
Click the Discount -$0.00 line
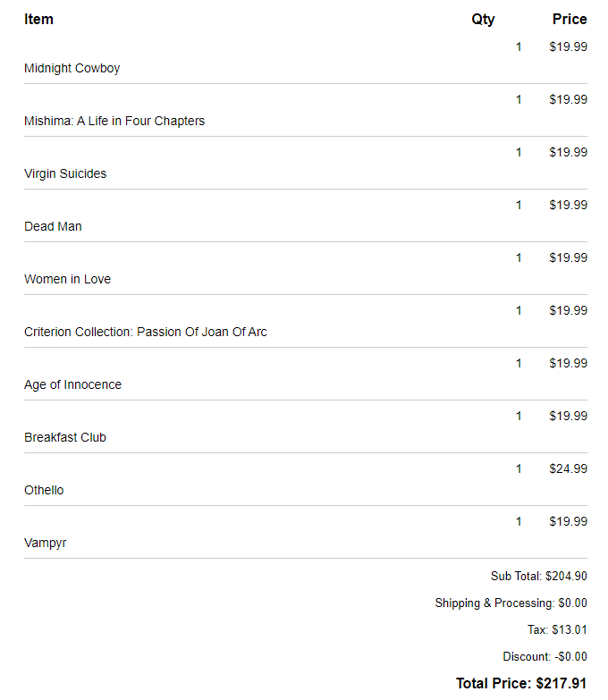coord(545,656)
